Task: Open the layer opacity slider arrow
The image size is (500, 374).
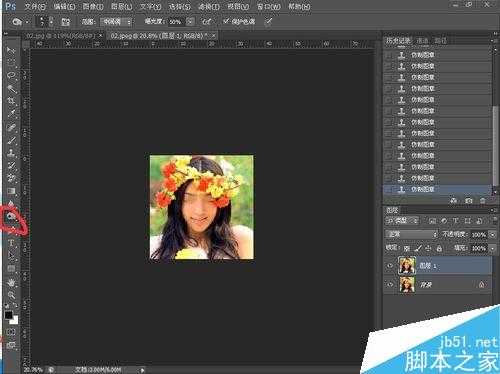Action: pyautogui.click(x=493, y=235)
